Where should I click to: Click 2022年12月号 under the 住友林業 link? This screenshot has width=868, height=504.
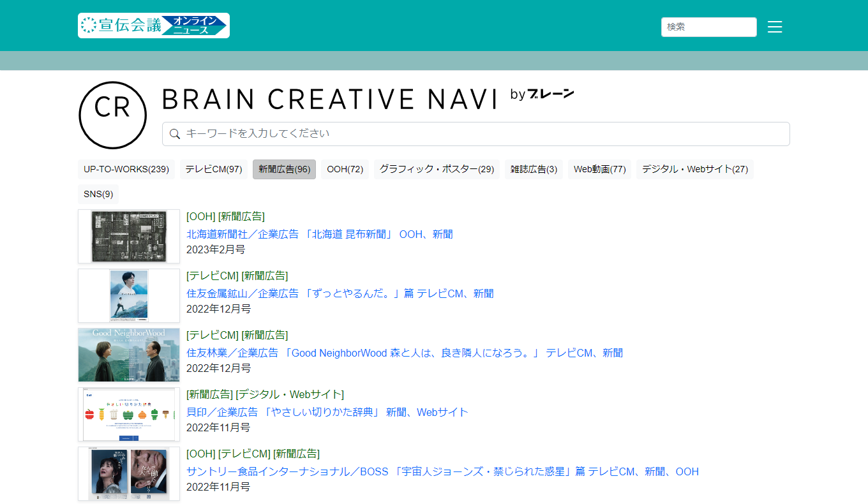pyautogui.click(x=218, y=368)
